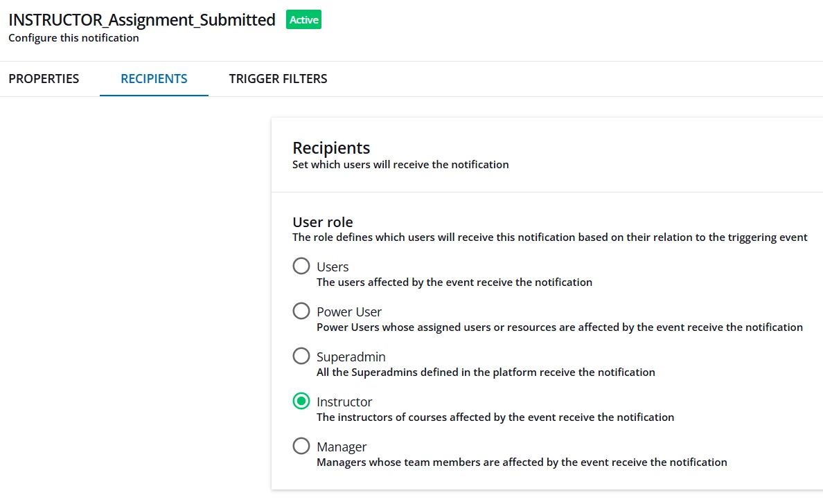Screen dimensions: 823x504
Task: Click the 'Power User' option label text
Action: [x=349, y=312]
